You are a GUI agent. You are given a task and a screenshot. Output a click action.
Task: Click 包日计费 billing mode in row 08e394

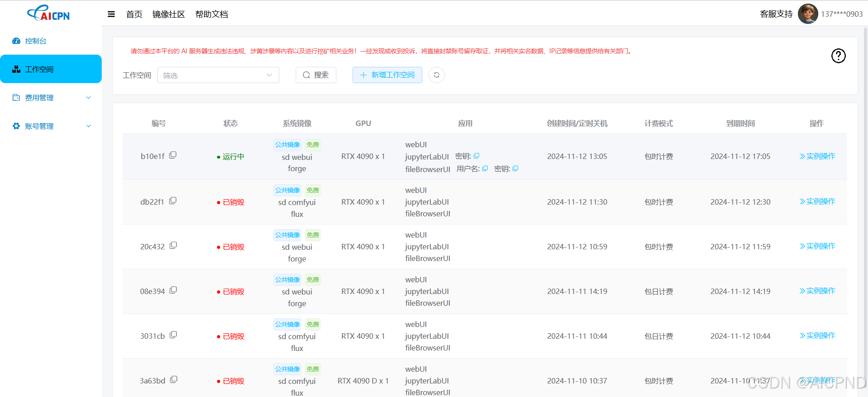coord(659,291)
